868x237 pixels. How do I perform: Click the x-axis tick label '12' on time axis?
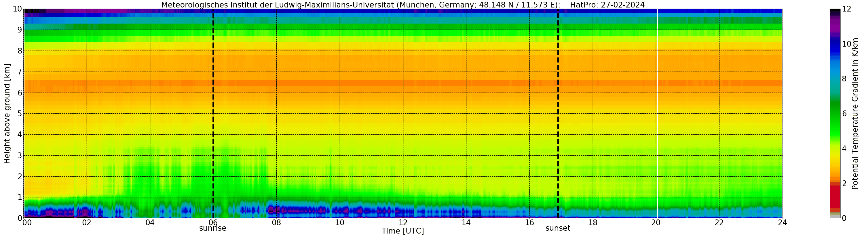pos(403,223)
